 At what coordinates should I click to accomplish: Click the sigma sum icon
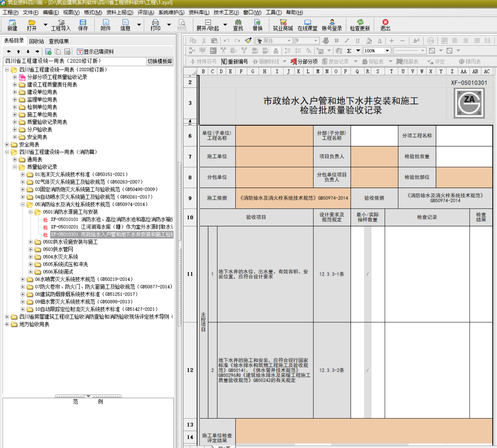[x=349, y=51]
